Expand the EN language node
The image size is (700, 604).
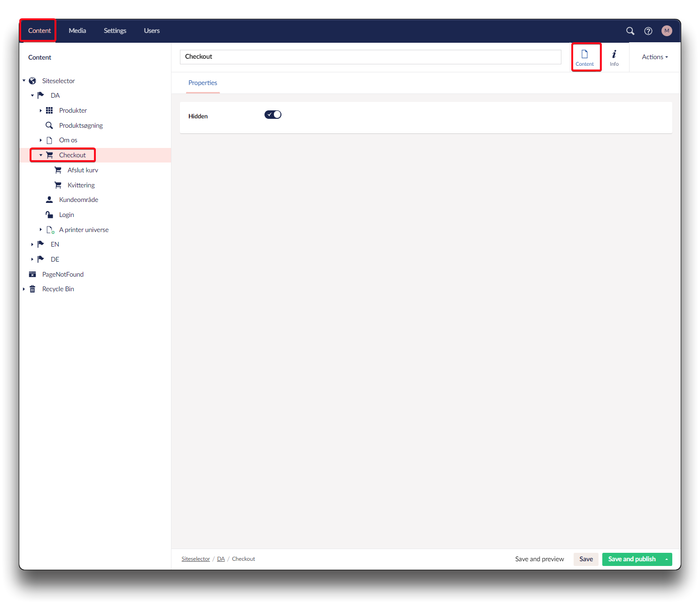point(32,245)
